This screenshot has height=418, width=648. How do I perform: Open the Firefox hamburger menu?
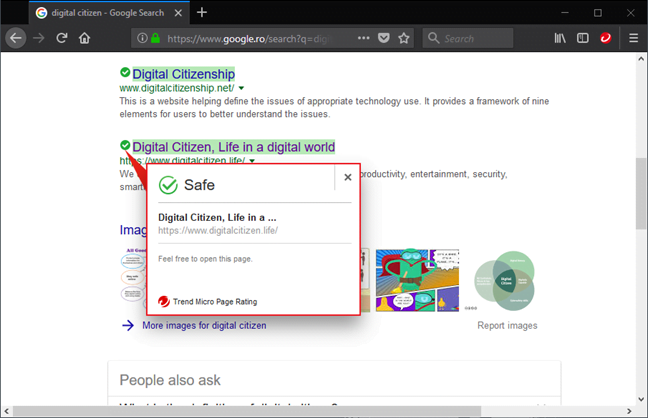coord(634,38)
